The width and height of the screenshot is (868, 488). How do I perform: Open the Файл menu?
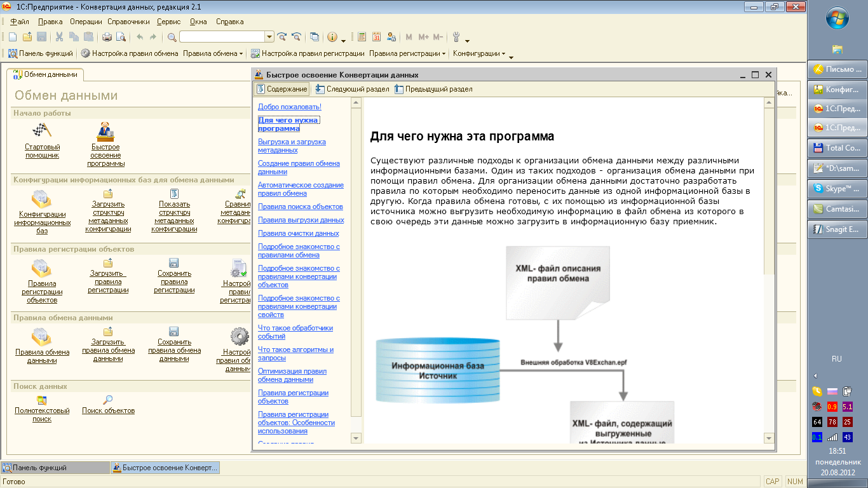(x=20, y=22)
